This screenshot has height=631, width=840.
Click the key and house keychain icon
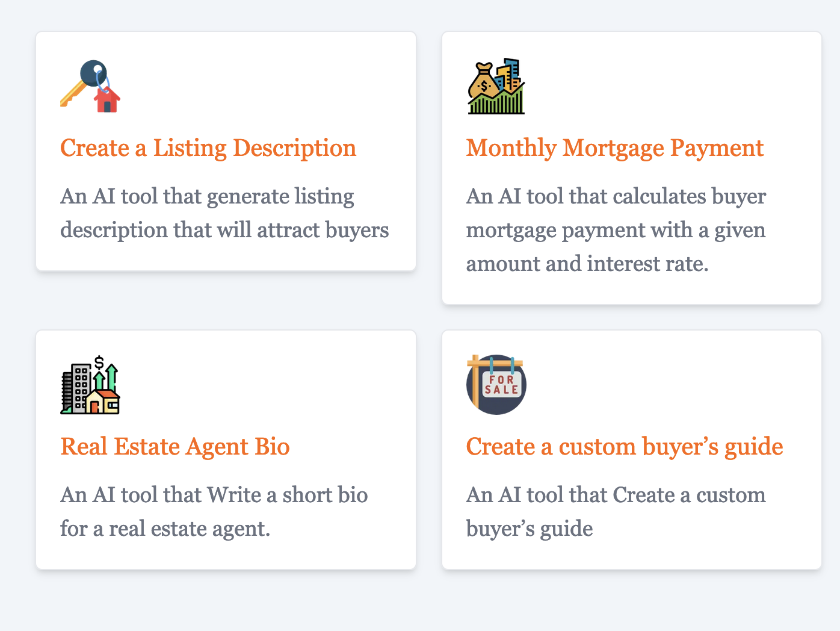pyautogui.click(x=90, y=86)
